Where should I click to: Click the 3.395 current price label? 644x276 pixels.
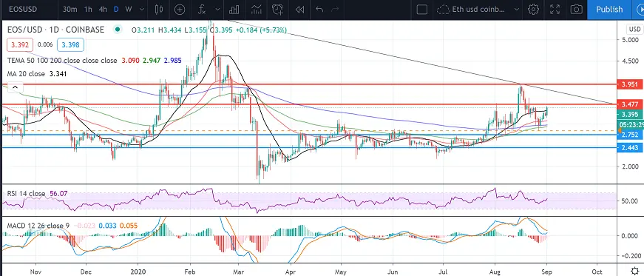click(630, 115)
